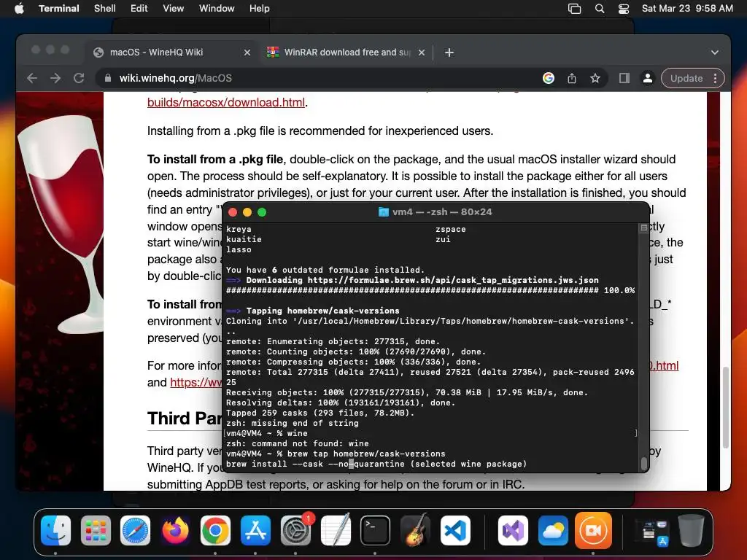Open Spotlight search in menu bar
Screen dimensions: 747x560
600,9
